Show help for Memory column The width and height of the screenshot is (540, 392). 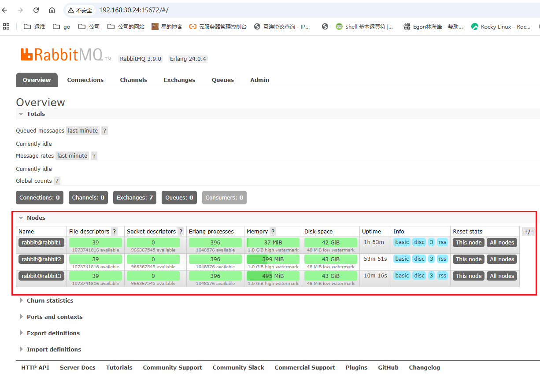273,232
